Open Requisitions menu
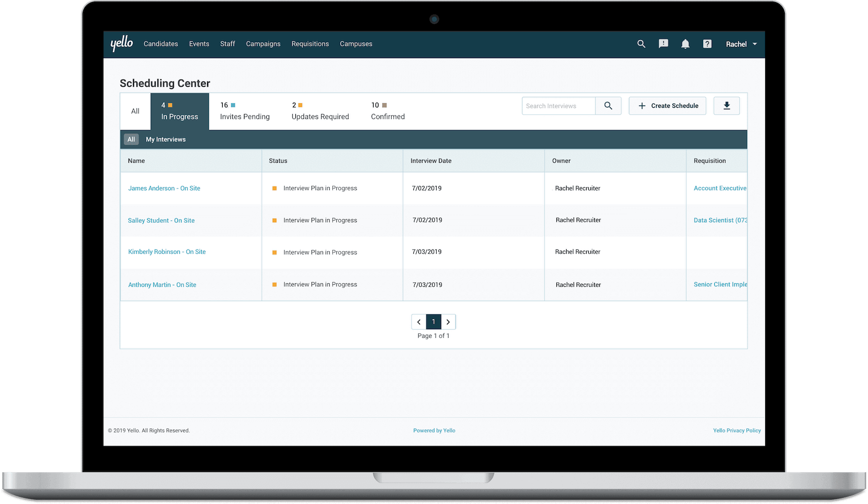The width and height of the screenshot is (868, 504). click(x=310, y=44)
